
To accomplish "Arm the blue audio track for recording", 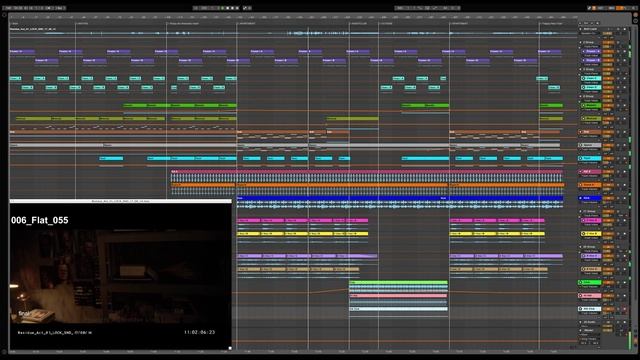I will coord(624,198).
